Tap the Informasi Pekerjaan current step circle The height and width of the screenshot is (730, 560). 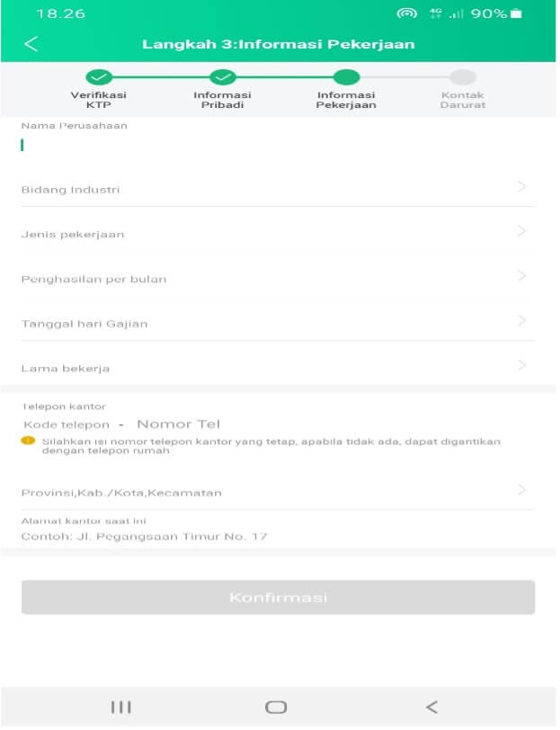tap(346, 77)
